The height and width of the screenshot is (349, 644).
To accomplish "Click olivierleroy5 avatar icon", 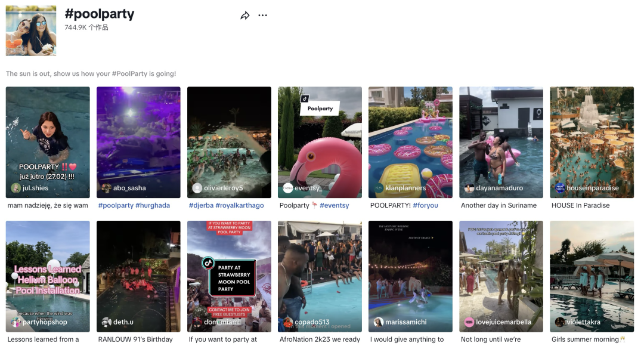I will click(197, 188).
